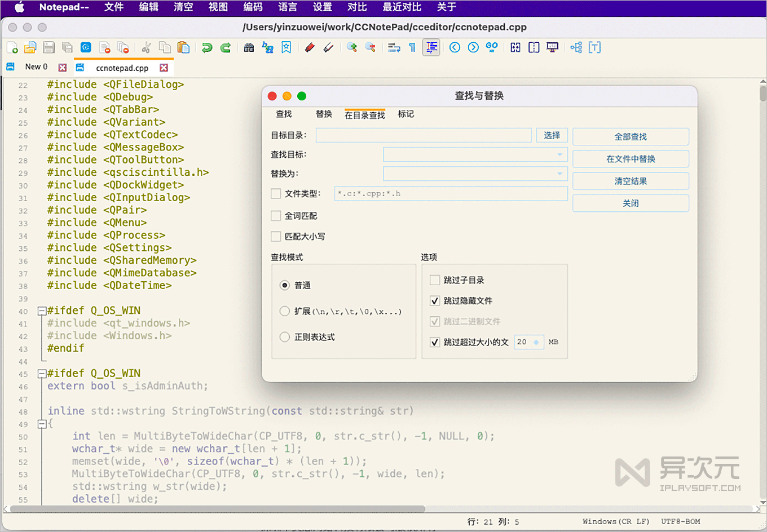767x532 pixels.
Task: Select the Cut tool in the toolbar
Action: (x=146, y=47)
